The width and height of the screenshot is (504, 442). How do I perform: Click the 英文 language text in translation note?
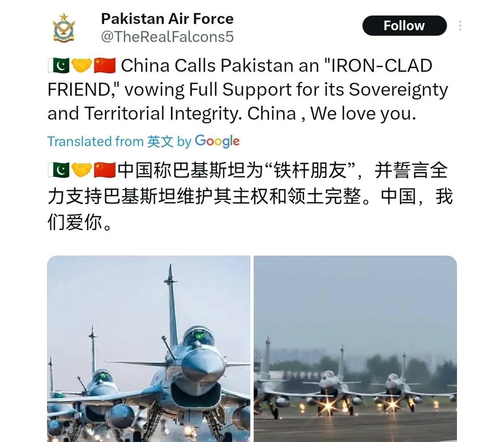[x=160, y=141]
